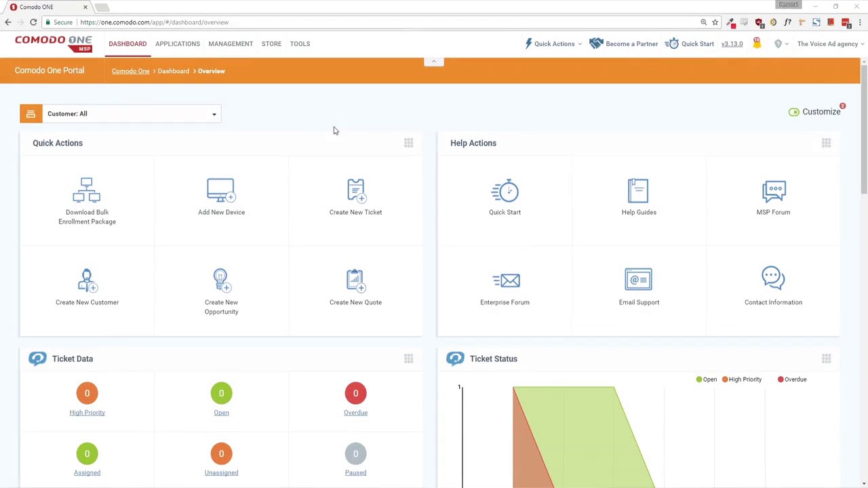Screen dimensions: 868x488
Task: Open the STORE menu
Action: click(x=271, y=43)
